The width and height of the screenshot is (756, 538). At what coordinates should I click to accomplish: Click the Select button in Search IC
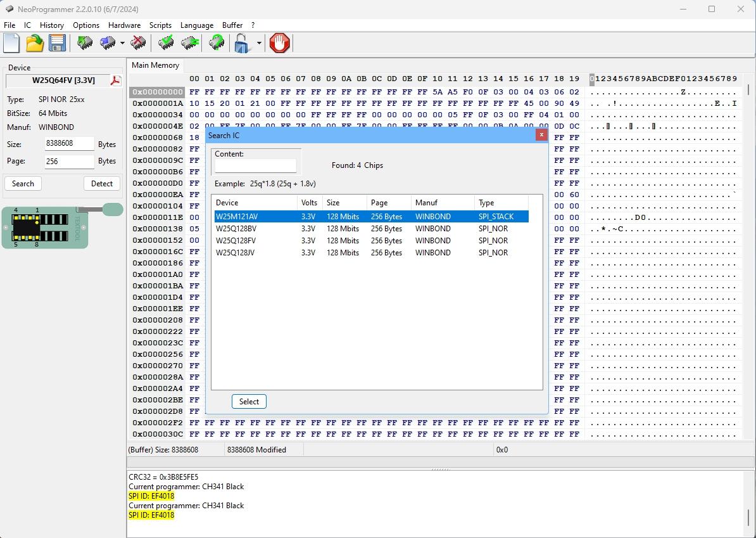249,402
